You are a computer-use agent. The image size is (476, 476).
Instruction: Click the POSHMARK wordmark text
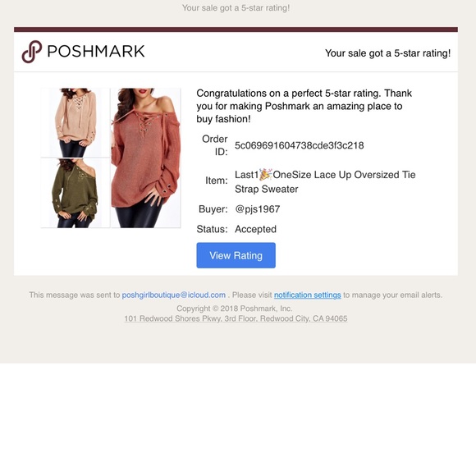[96, 52]
